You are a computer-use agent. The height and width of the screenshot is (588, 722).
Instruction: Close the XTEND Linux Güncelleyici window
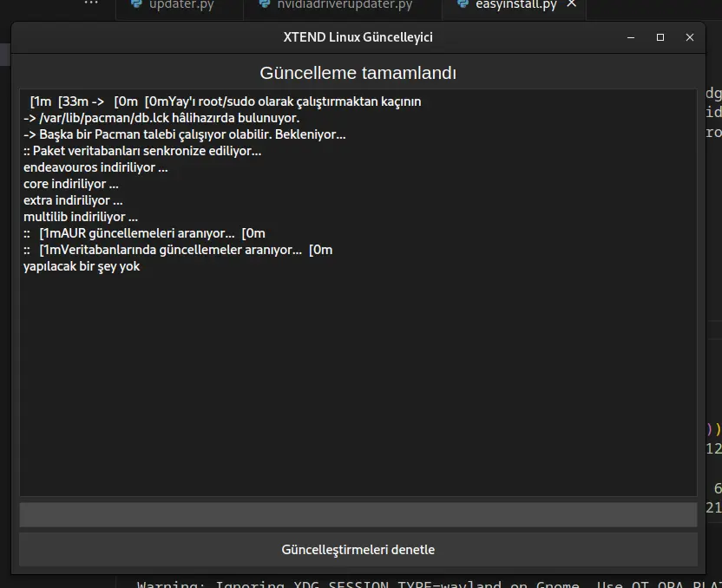689,38
